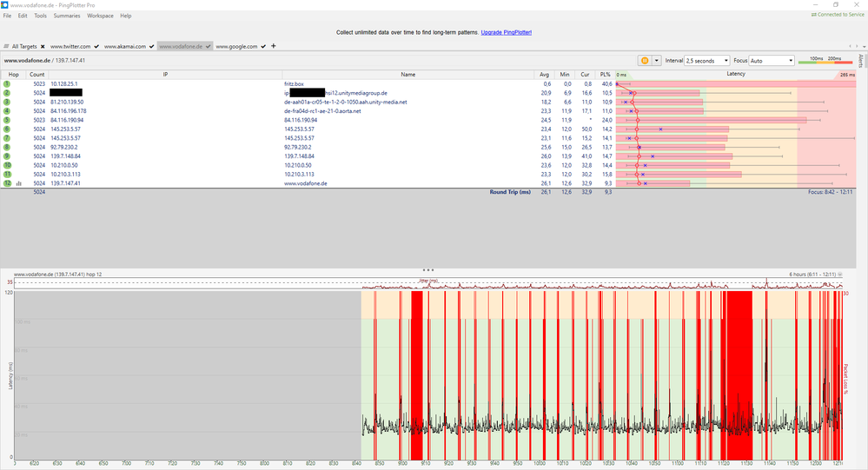Click the All Targets list icon
868x470 pixels.
tap(6, 47)
